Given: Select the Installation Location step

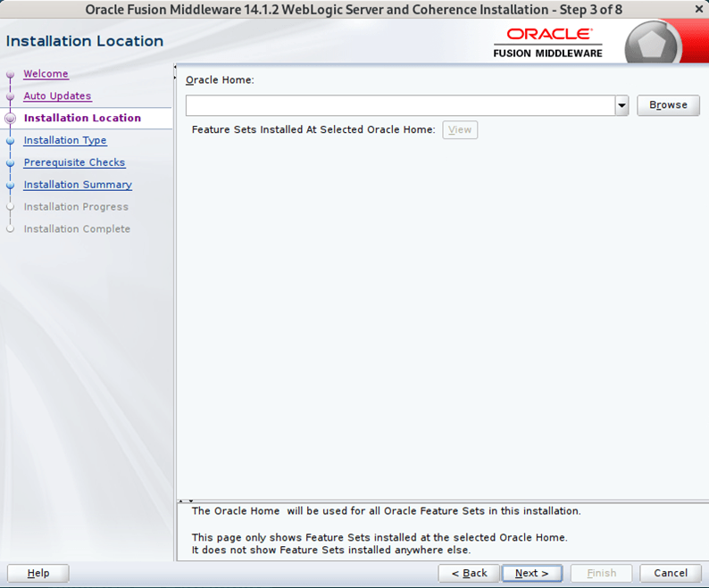Looking at the screenshot, I should (82, 118).
